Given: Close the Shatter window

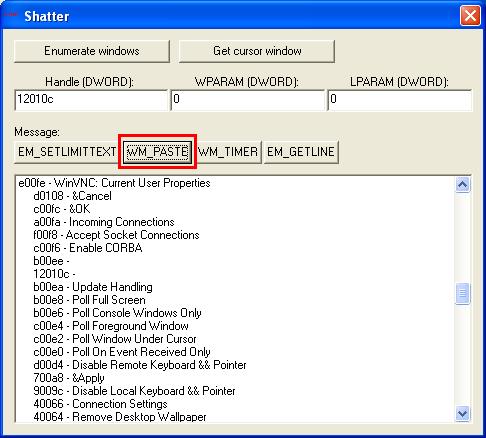Looking at the screenshot, I should click(x=470, y=16).
